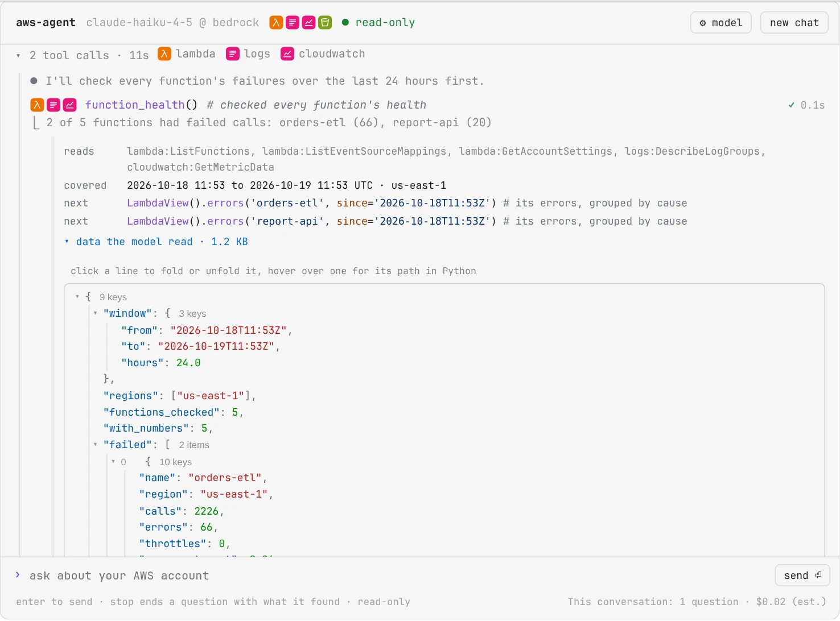Click the JSON line "errors": 66

[x=179, y=527]
